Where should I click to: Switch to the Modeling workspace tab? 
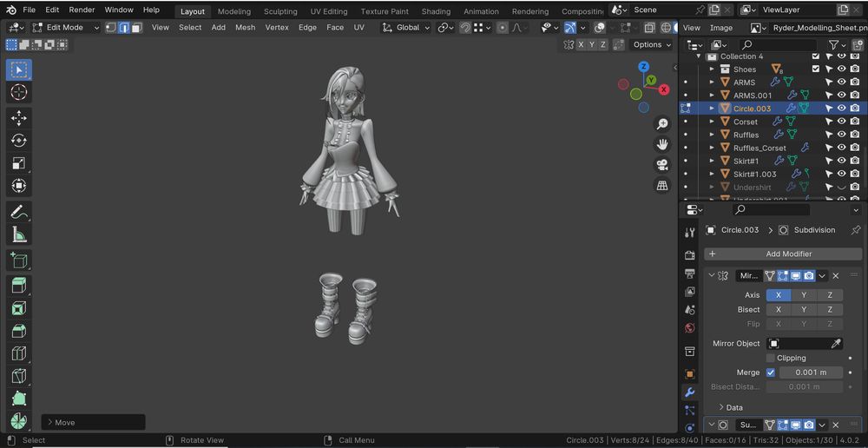coord(234,11)
